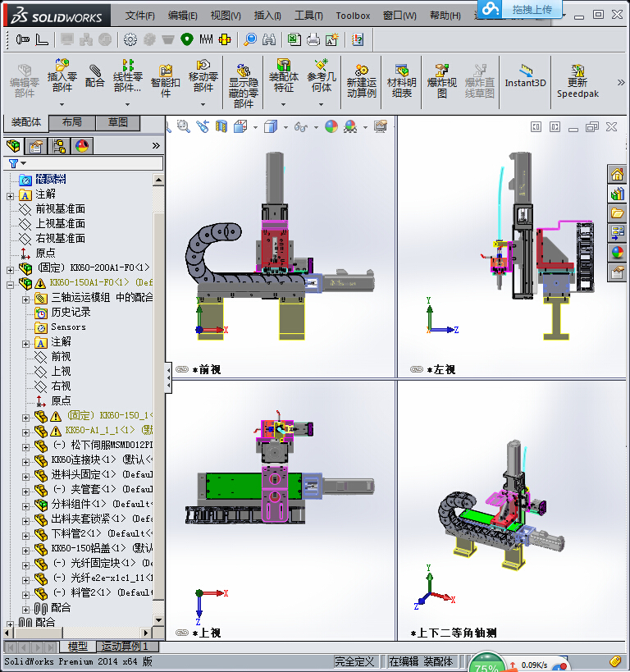Open 帮助(H) menu
The image size is (630, 672).
pyautogui.click(x=445, y=16)
